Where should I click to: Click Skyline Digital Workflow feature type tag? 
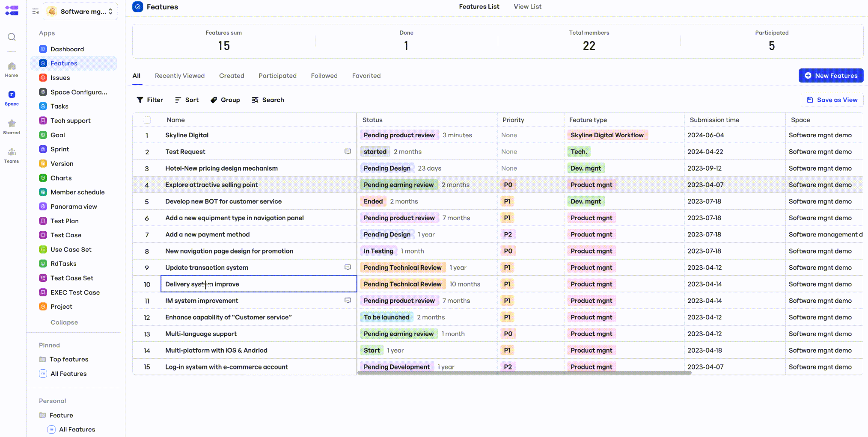pyautogui.click(x=607, y=135)
